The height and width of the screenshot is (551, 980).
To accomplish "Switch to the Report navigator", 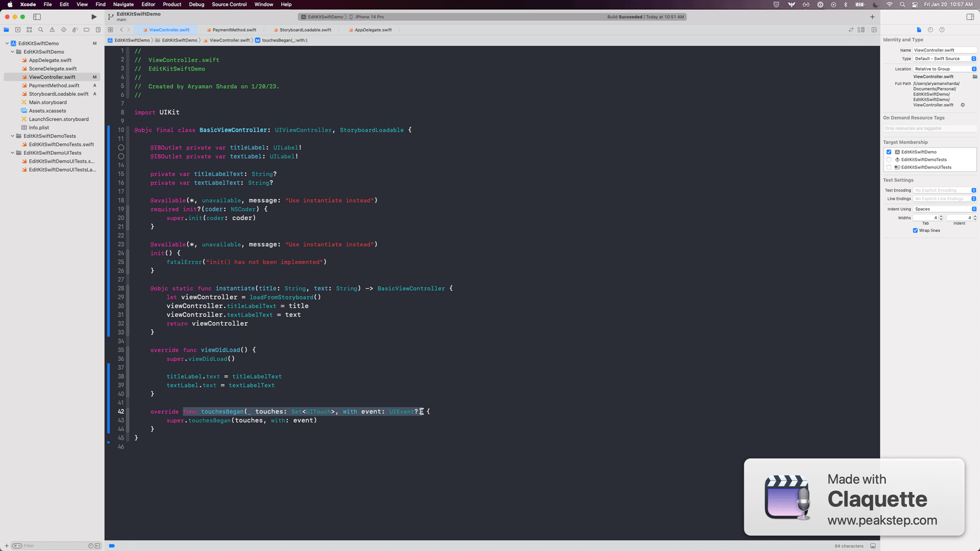I will tap(97, 30).
